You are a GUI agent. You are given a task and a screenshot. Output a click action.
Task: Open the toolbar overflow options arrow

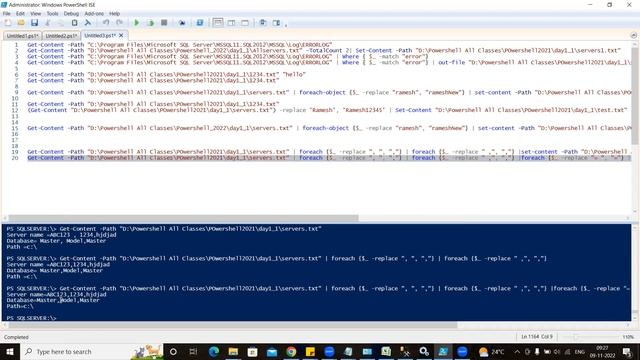[286, 24]
